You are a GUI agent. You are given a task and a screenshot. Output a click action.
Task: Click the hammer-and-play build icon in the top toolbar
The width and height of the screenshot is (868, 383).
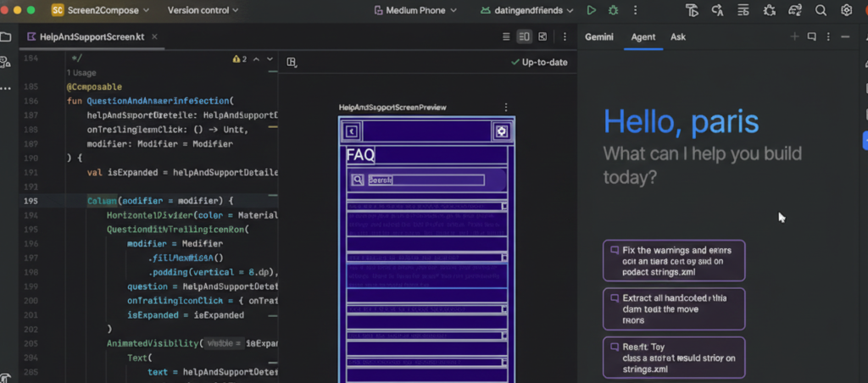[692, 10]
